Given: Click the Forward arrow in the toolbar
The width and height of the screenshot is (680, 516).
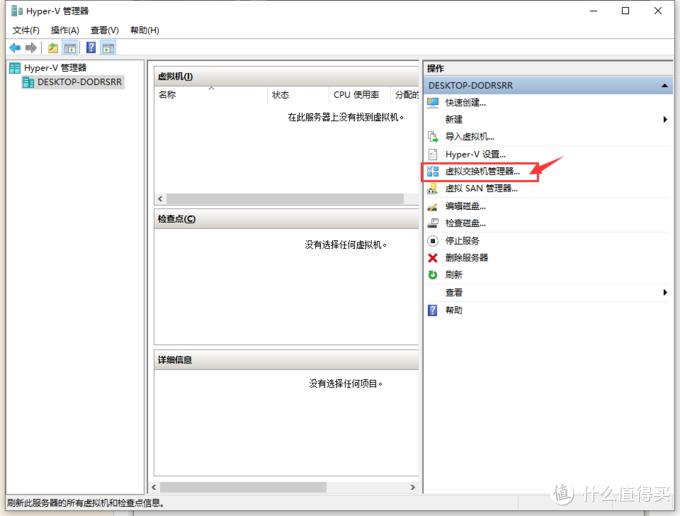Looking at the screenshot, I should pyautogui.click(x=31, y=48).
